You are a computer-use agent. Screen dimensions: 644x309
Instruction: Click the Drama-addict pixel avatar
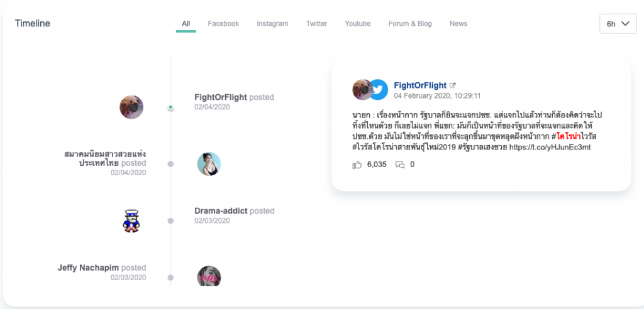(x=131, y=220)
